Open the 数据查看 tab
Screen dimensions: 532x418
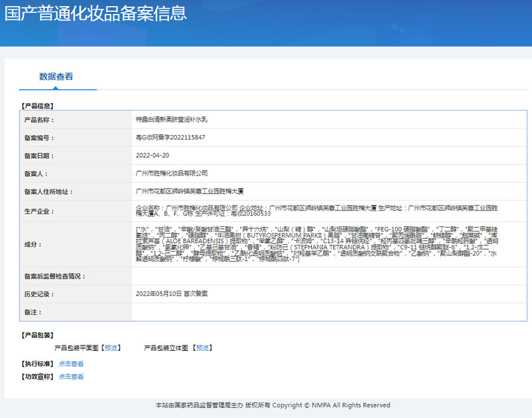(x=56, y=77)
